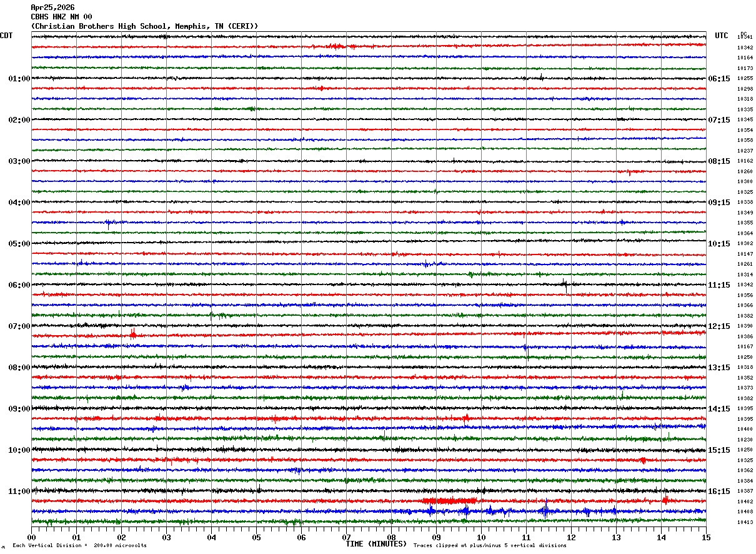Click the DC offset value 10373
This screenshot has width=756, height=554.
[x=745, y=388]
